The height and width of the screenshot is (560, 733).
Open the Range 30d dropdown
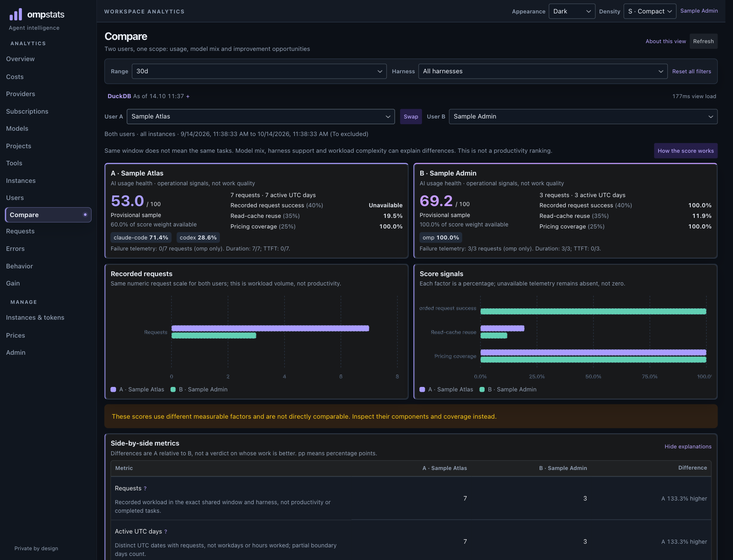pyautogui.click(x=259, y=71)
